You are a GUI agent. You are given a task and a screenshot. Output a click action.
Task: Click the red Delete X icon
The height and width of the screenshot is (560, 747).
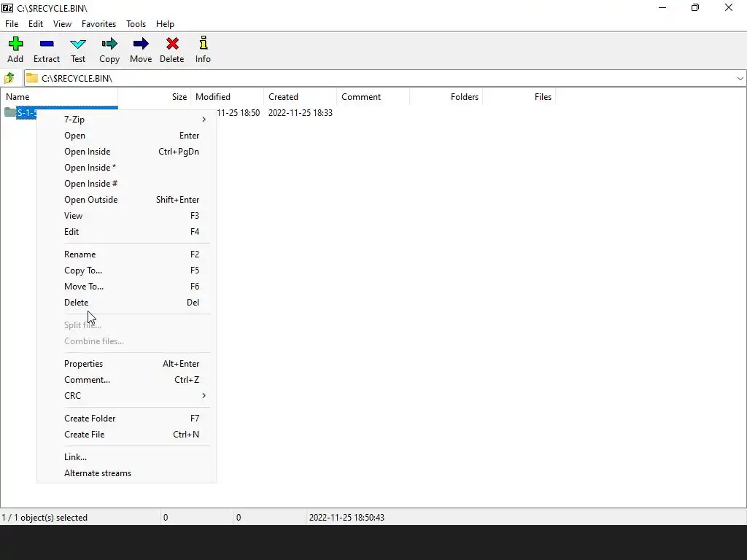tap(172, 44)
